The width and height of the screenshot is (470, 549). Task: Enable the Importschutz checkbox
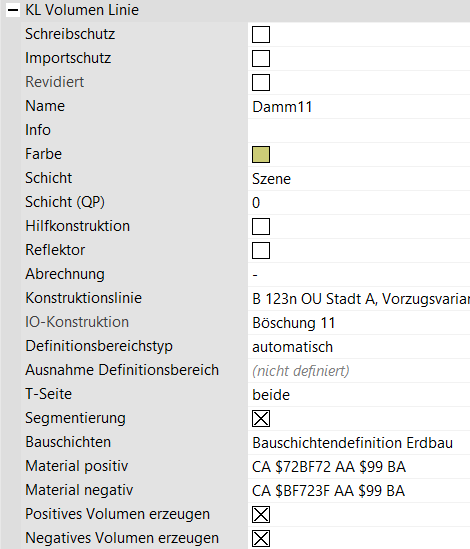[x=261, y=58]
